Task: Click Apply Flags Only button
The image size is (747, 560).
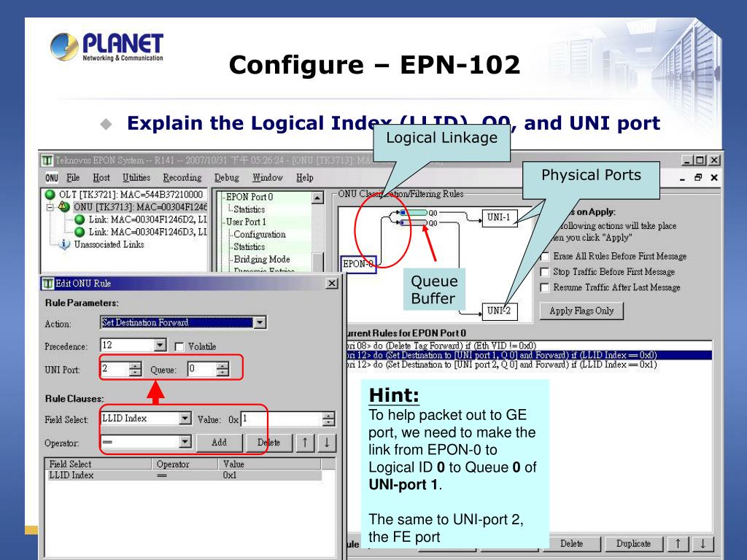Action: click(x=581, y=311)
